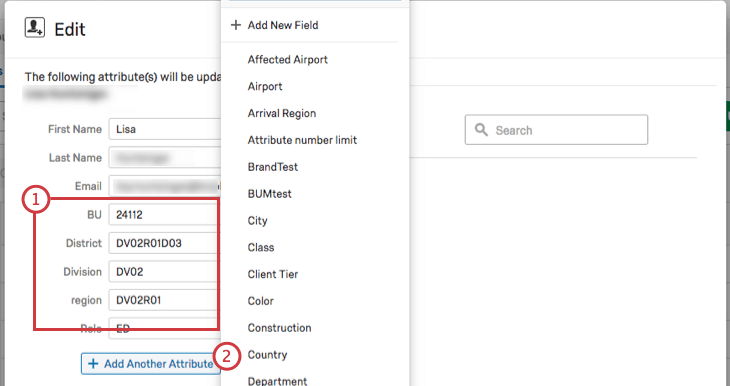Image resolution: width=730 pixels, height=386 pixels.
Task: Click the plus icon in Add Another Attribute
Action: click(93, 364)
